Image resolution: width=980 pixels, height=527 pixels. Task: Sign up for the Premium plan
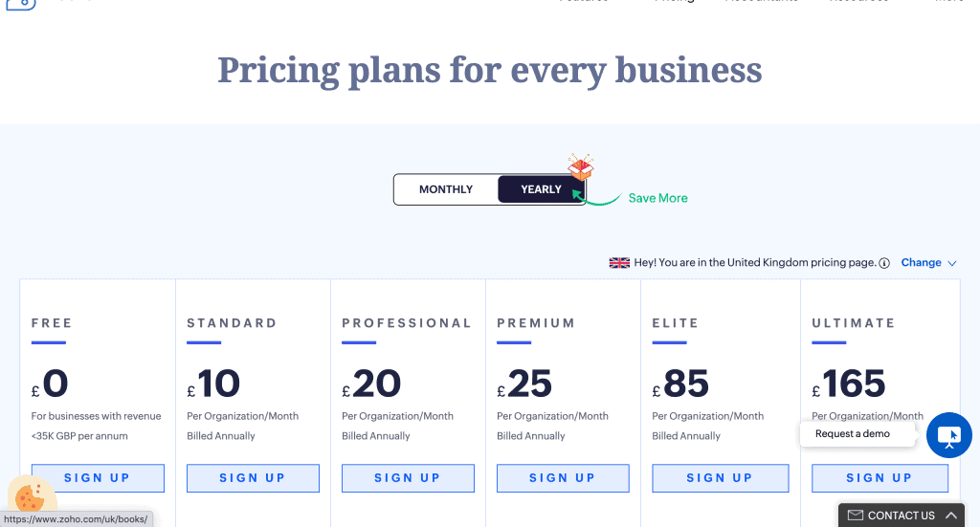(x=563, y=478)
